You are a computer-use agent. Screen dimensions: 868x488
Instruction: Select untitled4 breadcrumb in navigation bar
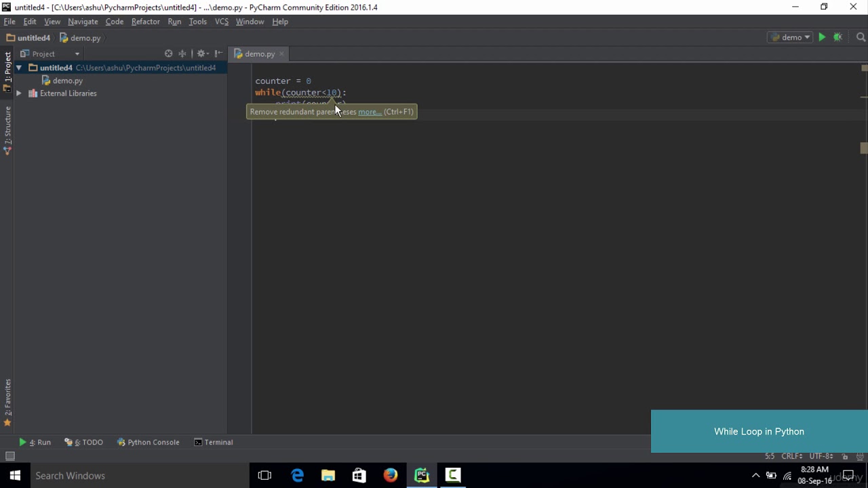pos(28,38)
